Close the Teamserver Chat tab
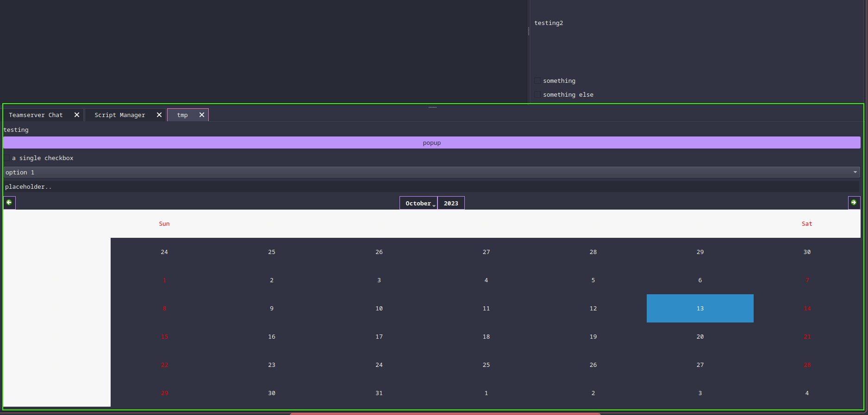868x415 pixels. tap(77, 115)
